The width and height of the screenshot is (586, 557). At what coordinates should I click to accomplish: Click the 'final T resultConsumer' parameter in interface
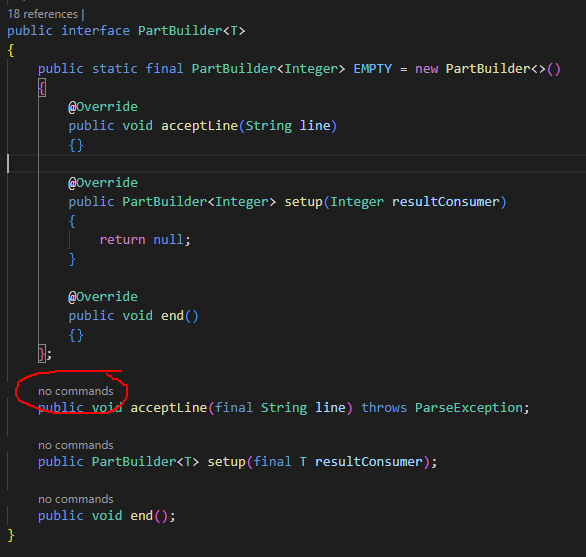[x=338, y=462]
